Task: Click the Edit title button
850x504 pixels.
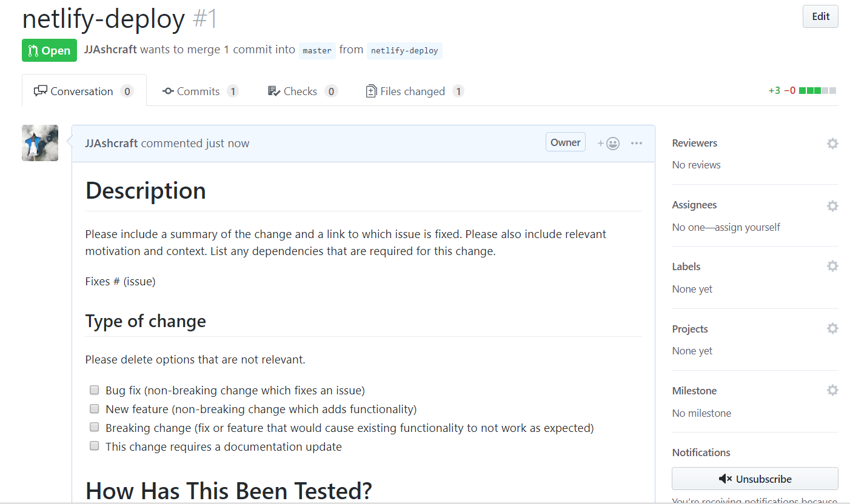Action: 820,17
